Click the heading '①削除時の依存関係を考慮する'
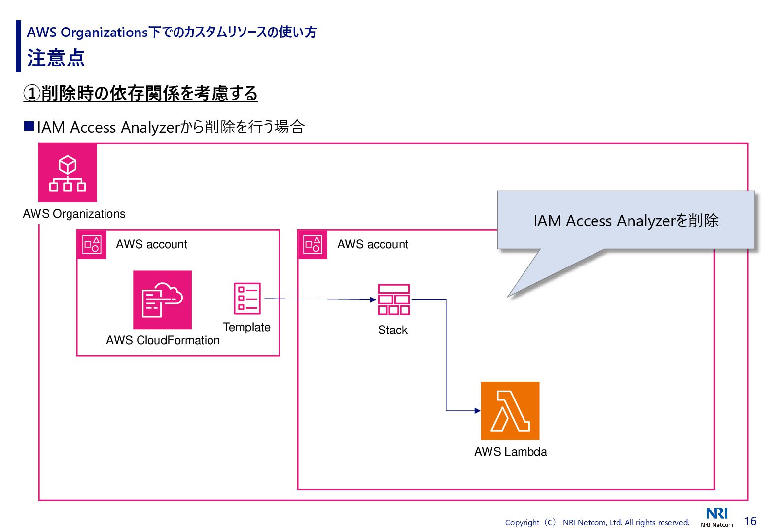Viewport: 769px width, 532px height. (x=140, y=93)
